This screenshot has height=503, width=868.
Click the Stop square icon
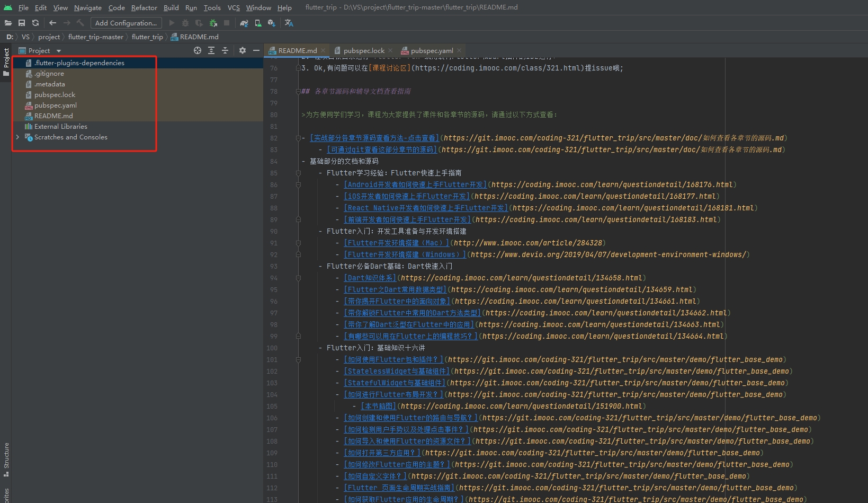[x=227, y=23]
